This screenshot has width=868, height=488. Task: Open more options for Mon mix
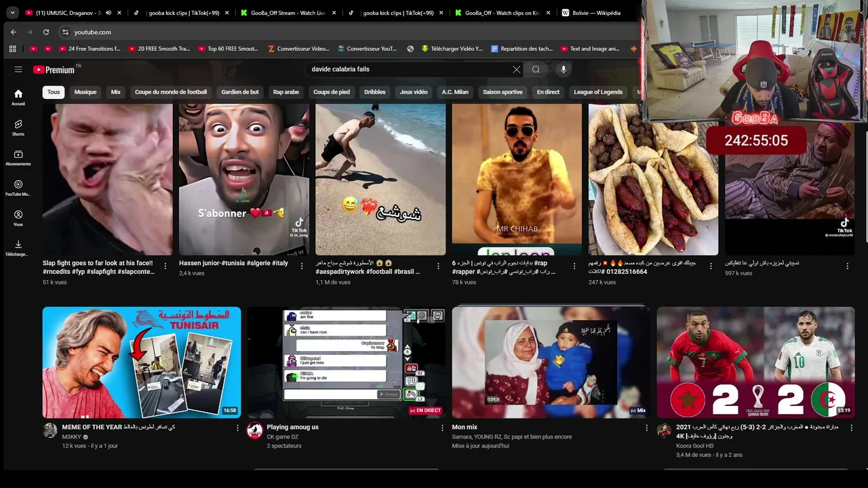646,428
